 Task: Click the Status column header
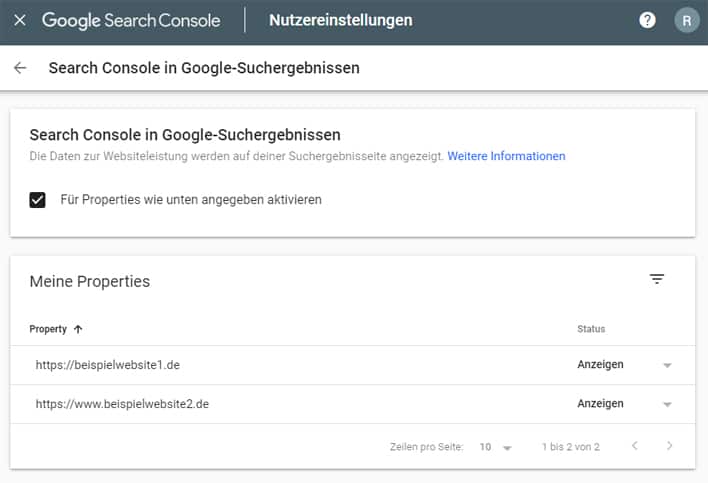coord(591,329)
